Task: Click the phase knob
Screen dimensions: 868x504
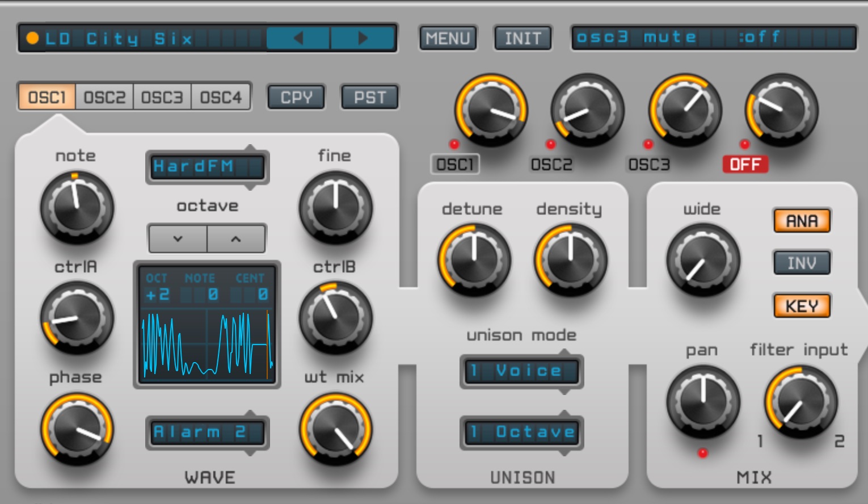Action: coord(77,430)
